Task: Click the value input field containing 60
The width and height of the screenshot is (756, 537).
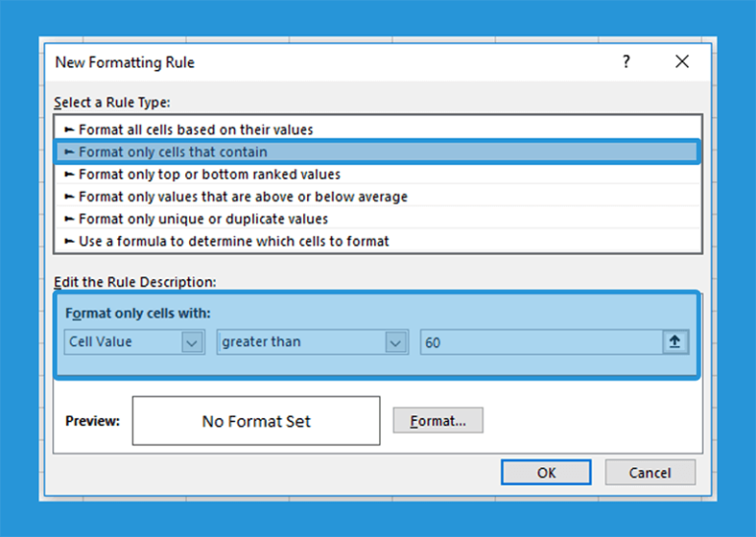Action: (x=541, y=342)
